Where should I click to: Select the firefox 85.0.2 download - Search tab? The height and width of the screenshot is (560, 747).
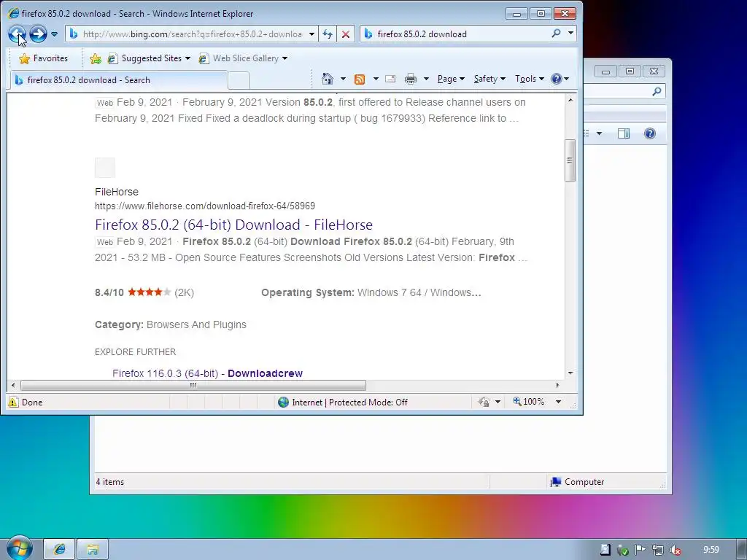pos(118,80)
